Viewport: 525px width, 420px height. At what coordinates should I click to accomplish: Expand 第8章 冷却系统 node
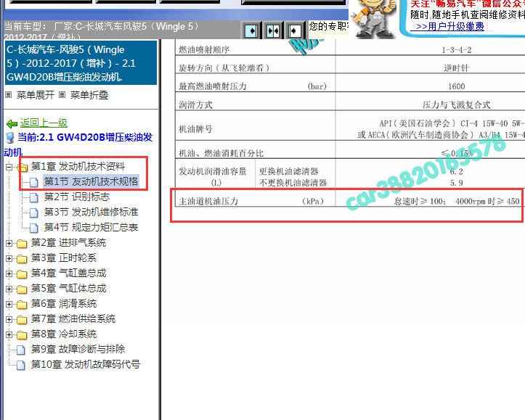[x=9, y=334]
